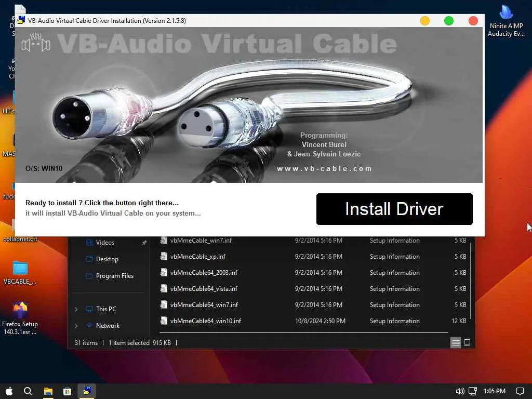Open taskbar search magnifier
Image resolution: width=532 pixels, height=399 pixels.
pos(28,391)
